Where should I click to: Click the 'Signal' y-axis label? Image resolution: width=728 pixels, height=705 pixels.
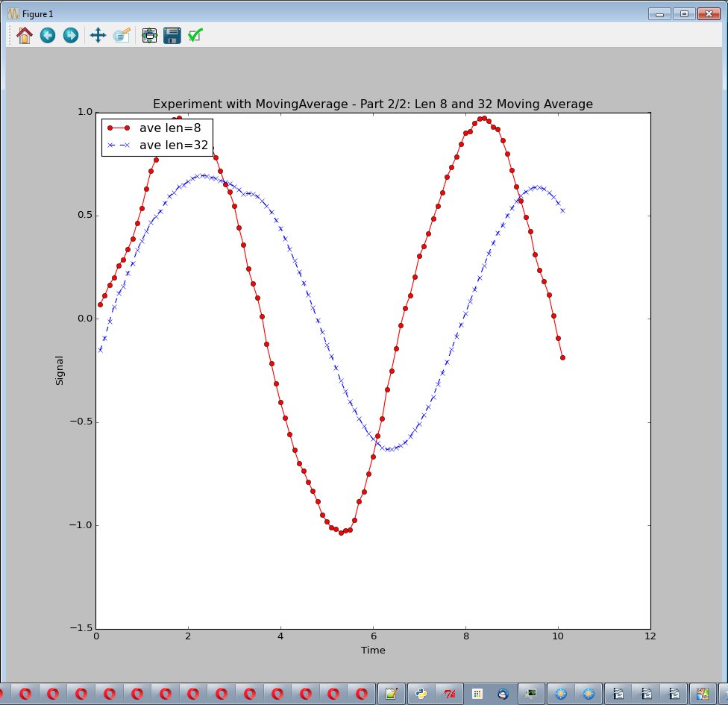(60, 371)
